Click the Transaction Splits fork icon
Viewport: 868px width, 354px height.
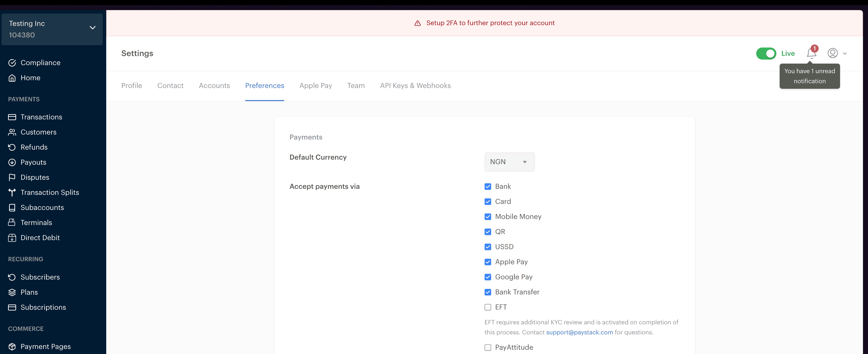12,193
